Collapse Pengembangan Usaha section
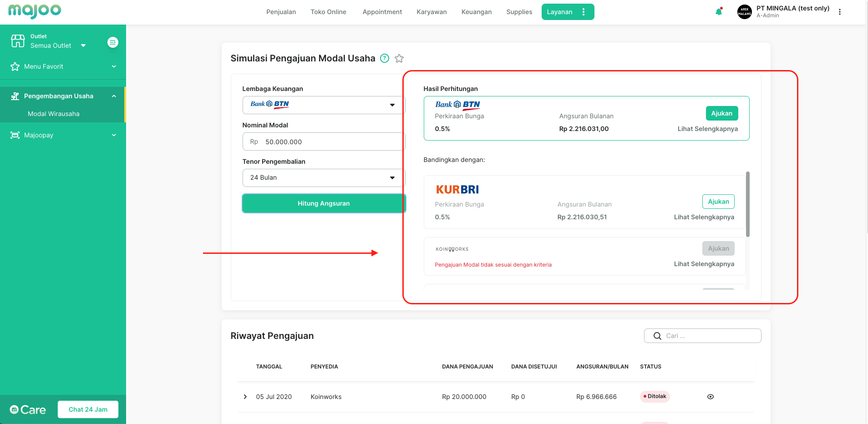This screenshot has width=868, height=424. tap(114, 96)
